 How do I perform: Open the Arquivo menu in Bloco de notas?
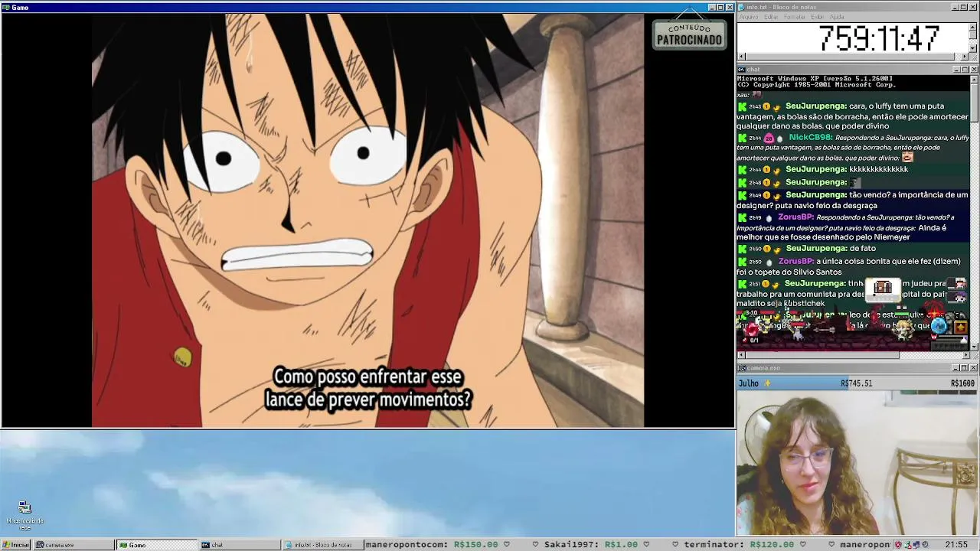click(748, 17)
